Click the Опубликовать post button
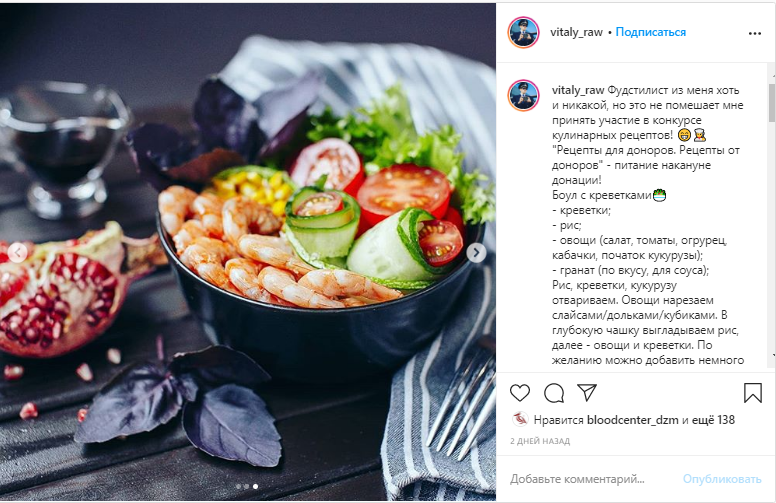The width and height of the screenshot is (776, 503). 722,479
